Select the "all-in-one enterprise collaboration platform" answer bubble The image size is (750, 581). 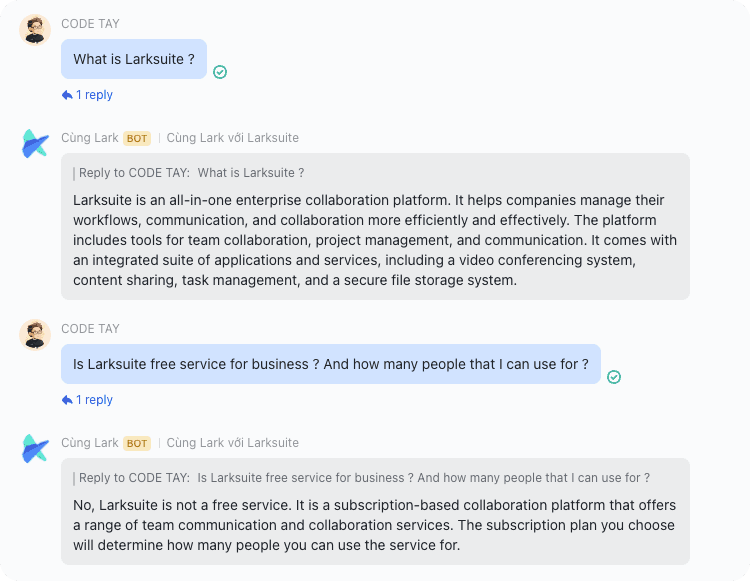[375, 240]
